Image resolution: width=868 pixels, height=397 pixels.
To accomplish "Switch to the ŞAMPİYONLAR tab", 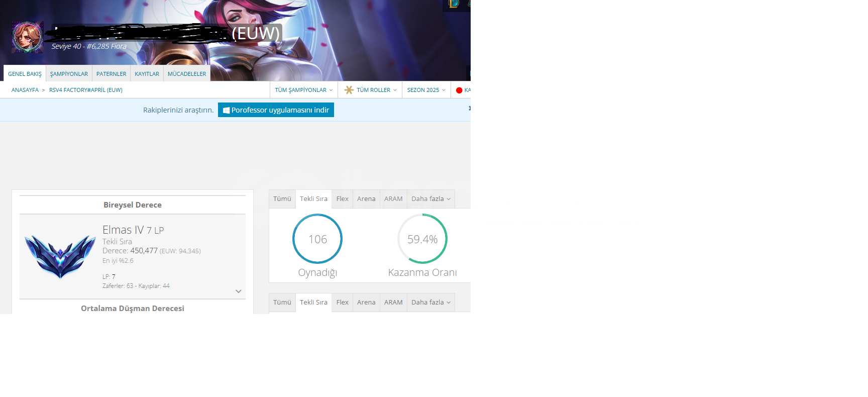I will point(69,73).
